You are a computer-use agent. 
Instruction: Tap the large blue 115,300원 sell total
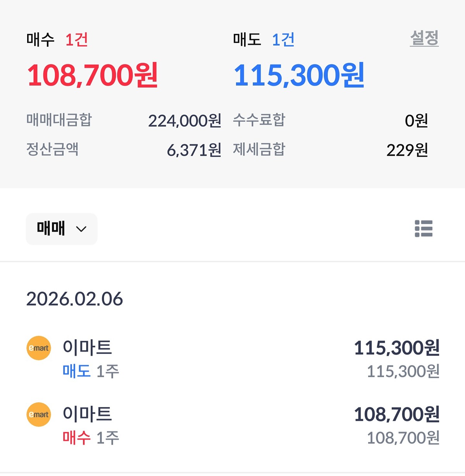coord(299,75)
